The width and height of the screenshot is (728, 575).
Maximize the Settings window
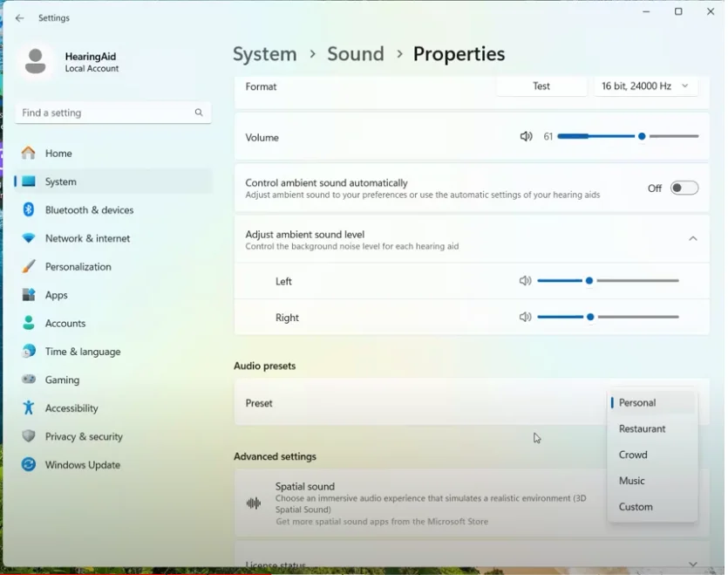pyautogui.click(x=678, y=11)
